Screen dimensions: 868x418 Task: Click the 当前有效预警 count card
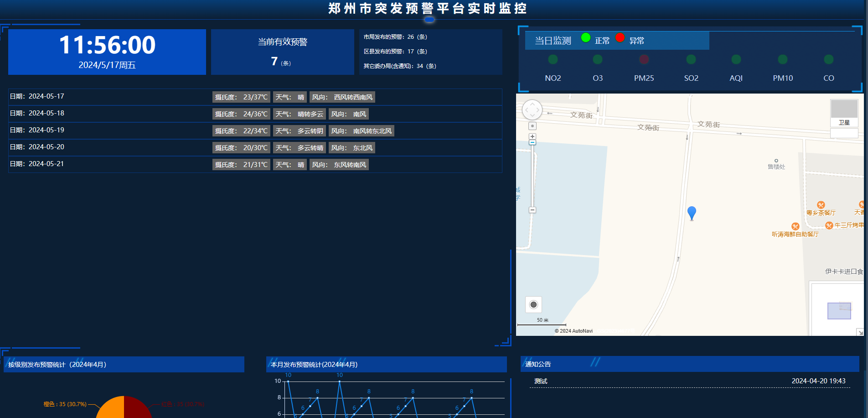pos(283,52)
